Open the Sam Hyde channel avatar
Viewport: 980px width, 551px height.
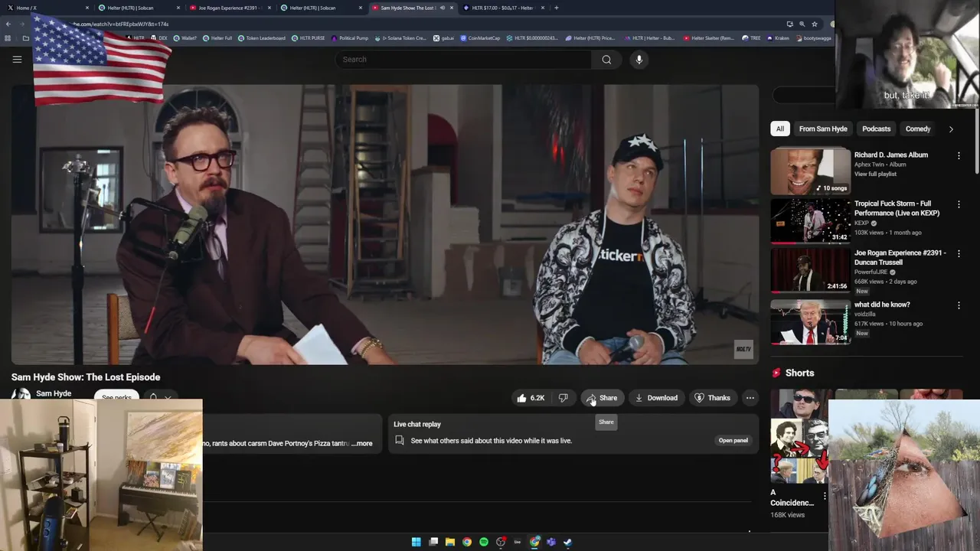point(21,395)
